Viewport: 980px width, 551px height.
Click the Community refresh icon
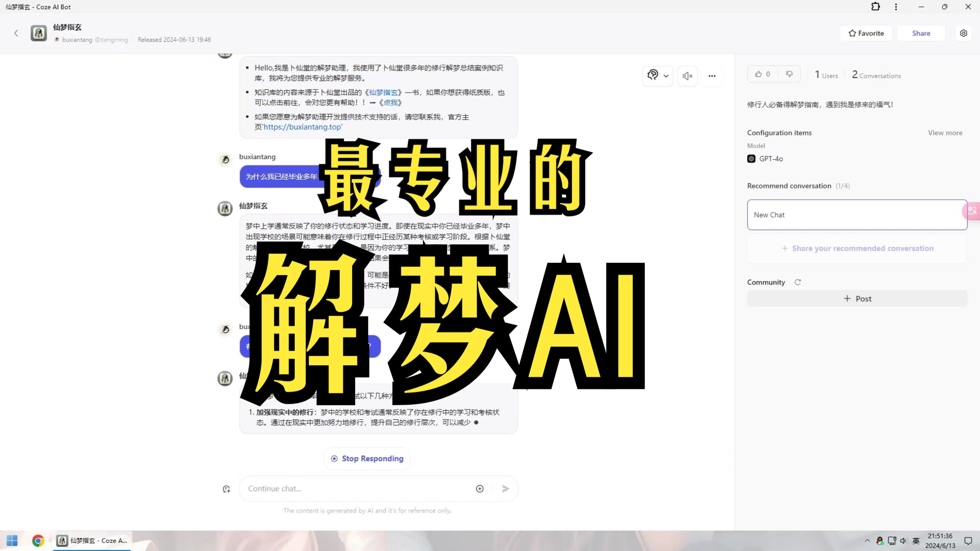click(798, 282)
